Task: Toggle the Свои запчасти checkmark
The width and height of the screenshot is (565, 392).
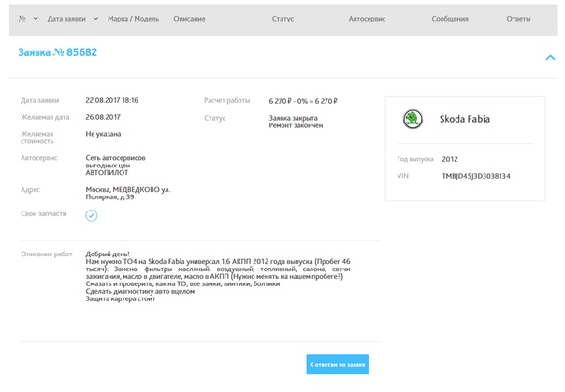Action: tap(92, 215)
